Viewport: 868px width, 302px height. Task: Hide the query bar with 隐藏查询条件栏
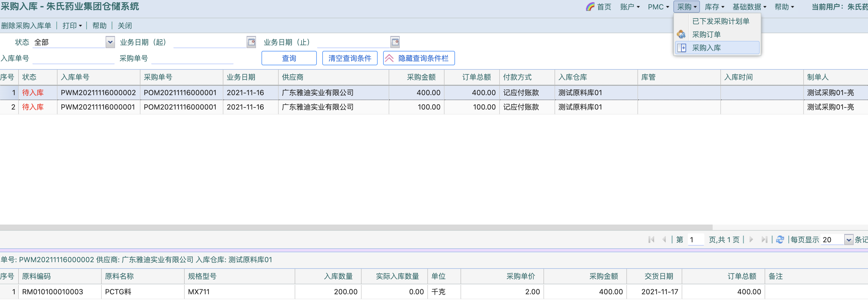click(x=419, y=58)
